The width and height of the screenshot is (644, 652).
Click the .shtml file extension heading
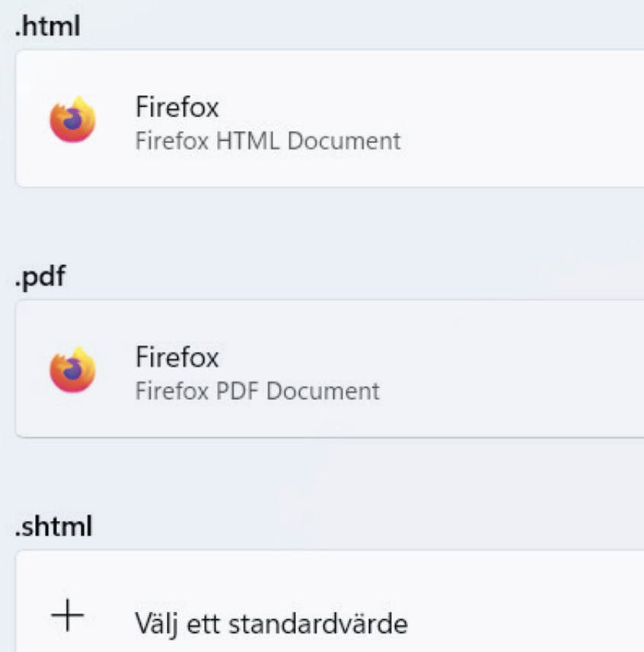53,526
